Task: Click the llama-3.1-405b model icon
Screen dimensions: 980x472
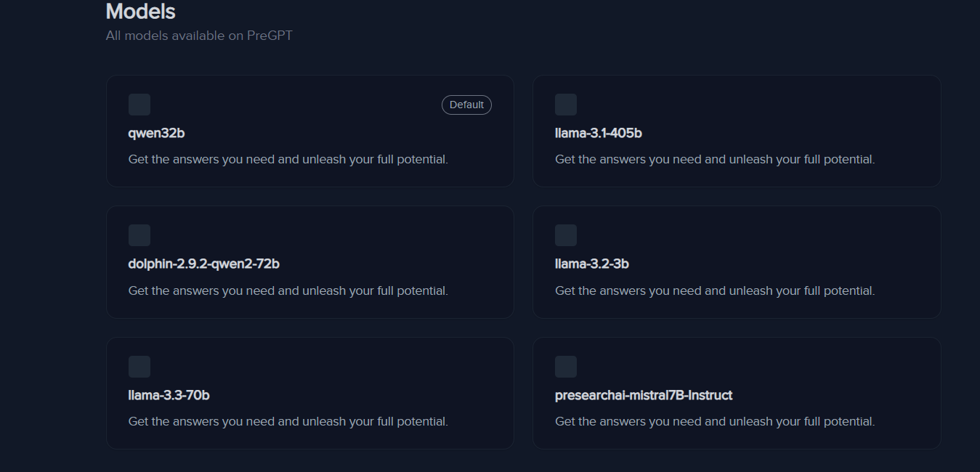Action: click(x=566, y=105)
